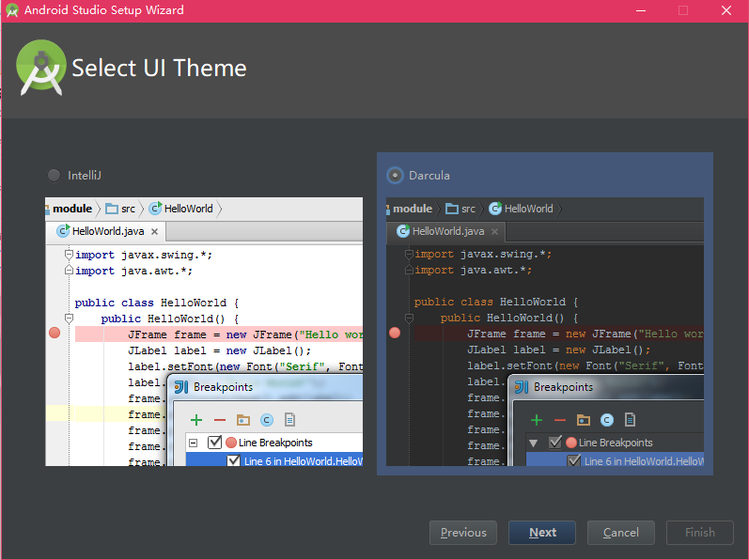Click module breadcrumb in IntelliJ preview
749x560 pixels.
(x=72, y=209)
